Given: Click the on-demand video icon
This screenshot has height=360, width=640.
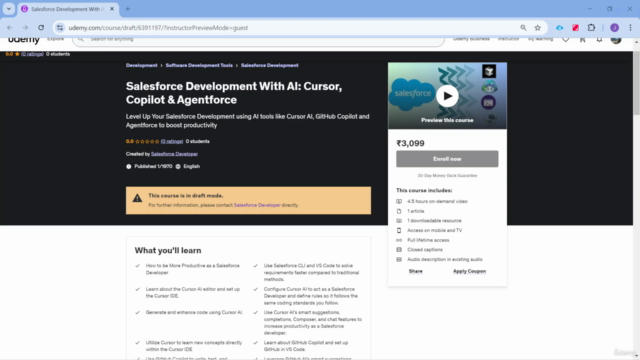Looking at the screenshot, I should click(399, 201).
